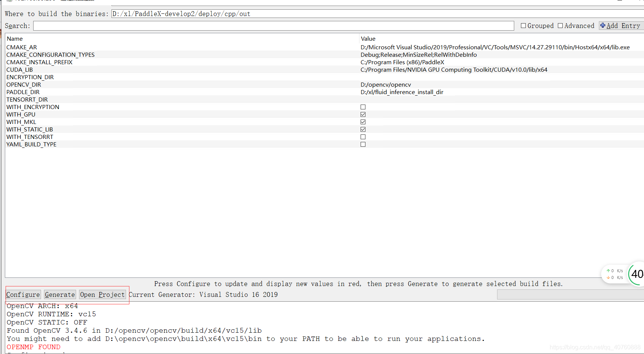Select the WITH_TENSORRT entry name
644x354 pixels.
30,137
